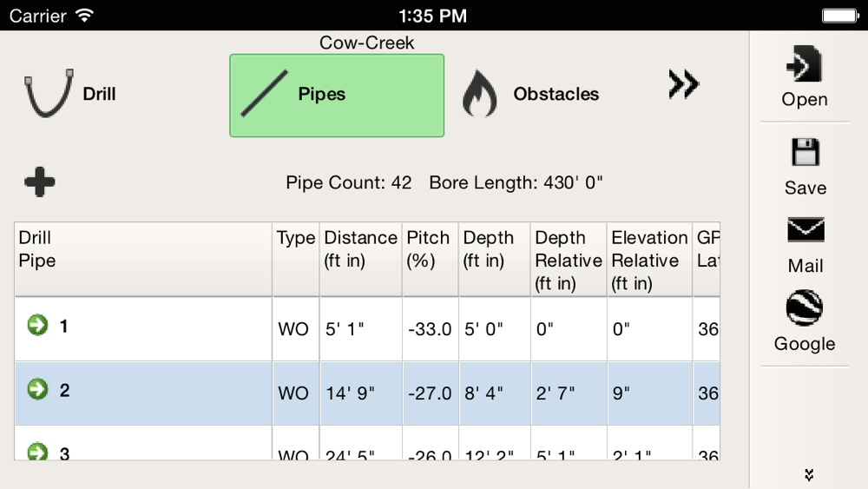View in Google Earth with the globe icon
This screenshot has width=868, height=489.
(x=805, y=321)
